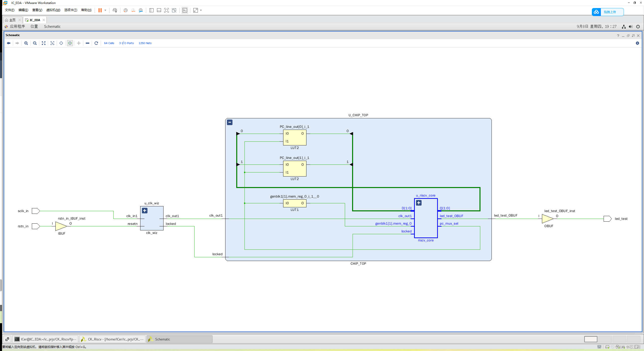
Task: Collapse the U_CHIP_TOP hierarchy block
Action: point(230,122)
